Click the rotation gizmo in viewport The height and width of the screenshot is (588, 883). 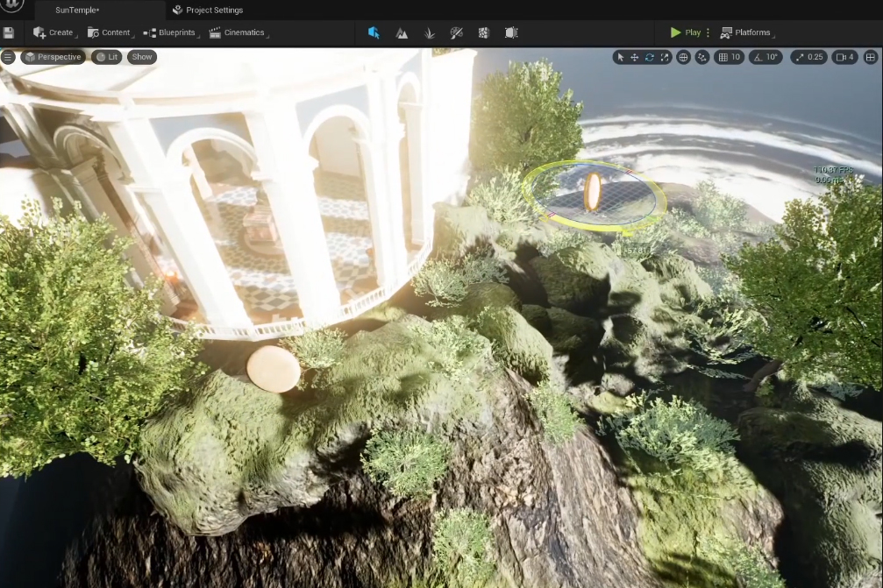(x=594, y=191)
